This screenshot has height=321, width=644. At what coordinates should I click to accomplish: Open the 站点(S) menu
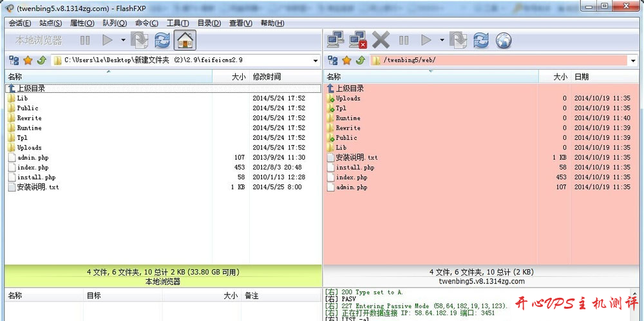pos(50,23)
